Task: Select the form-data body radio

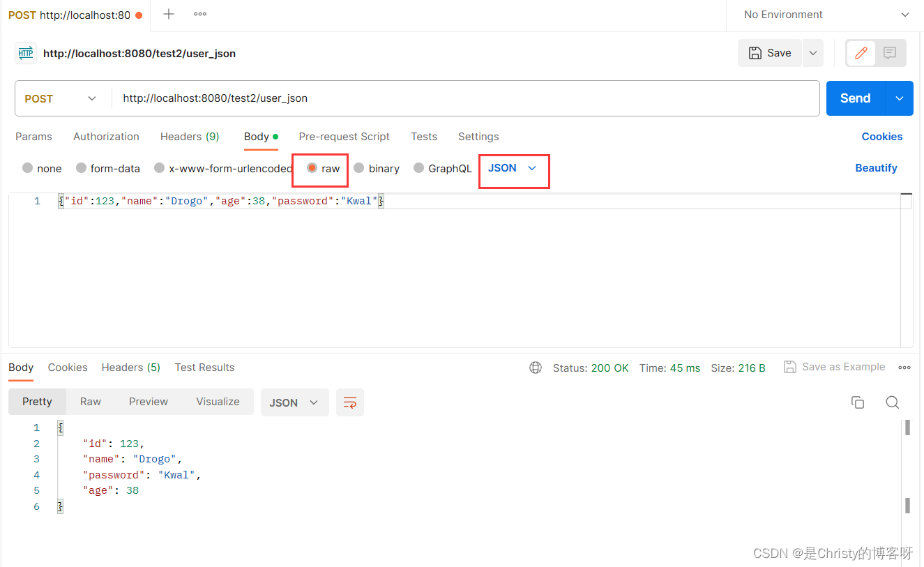Action: click(81, 167)
